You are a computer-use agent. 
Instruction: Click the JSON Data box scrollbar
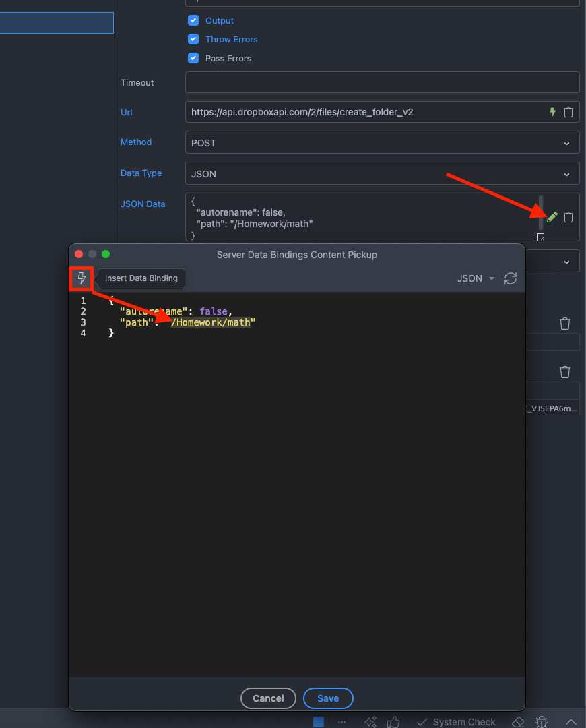[540, 212]
